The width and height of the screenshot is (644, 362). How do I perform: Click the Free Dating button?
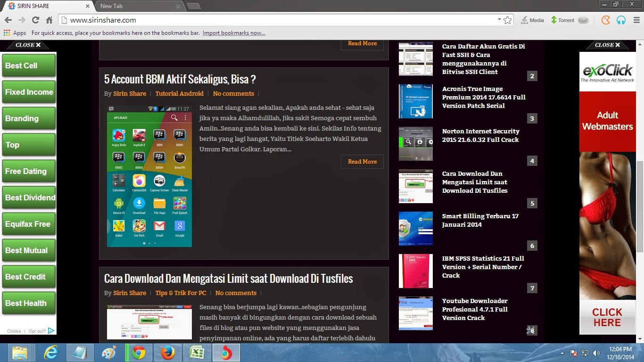point(29,171)
